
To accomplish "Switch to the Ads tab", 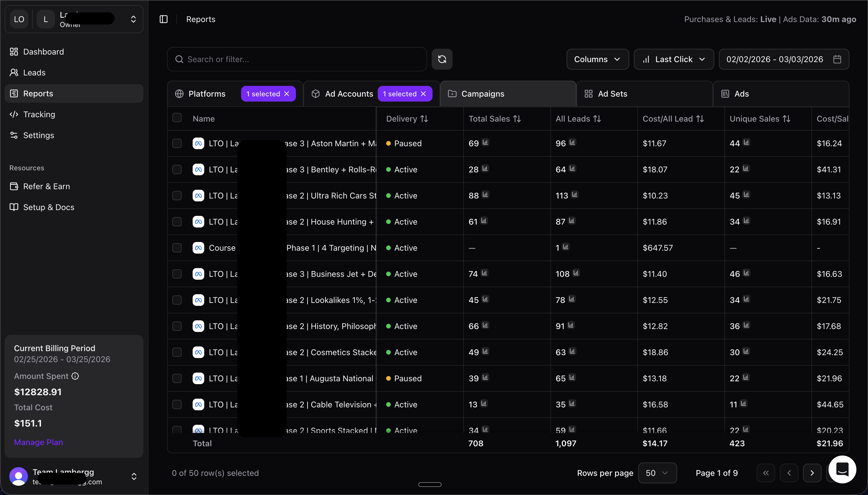I will click(740, 93).
